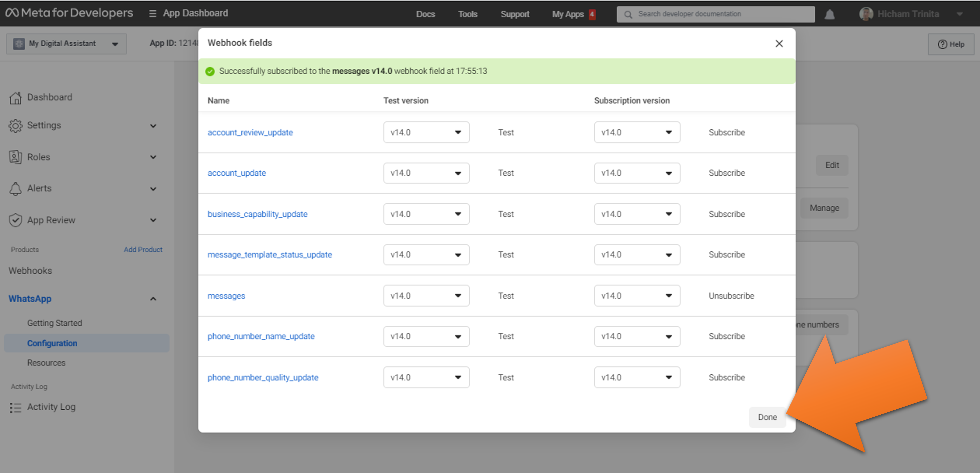Open the message_template_status_update link
Viewport: 980px width, 473px height.
(269, 254)
